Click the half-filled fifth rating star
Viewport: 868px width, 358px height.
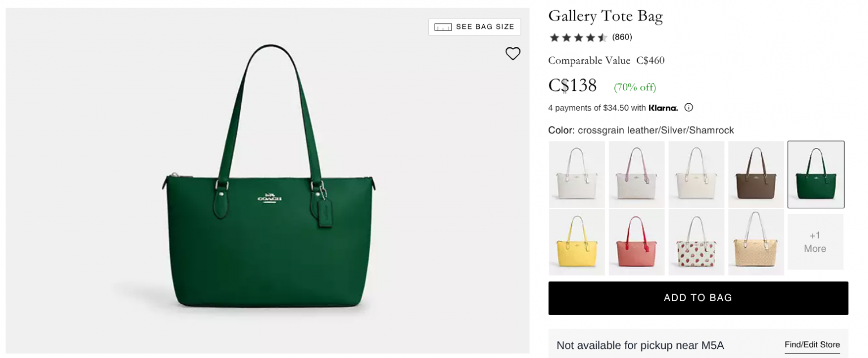pos(602,37)
